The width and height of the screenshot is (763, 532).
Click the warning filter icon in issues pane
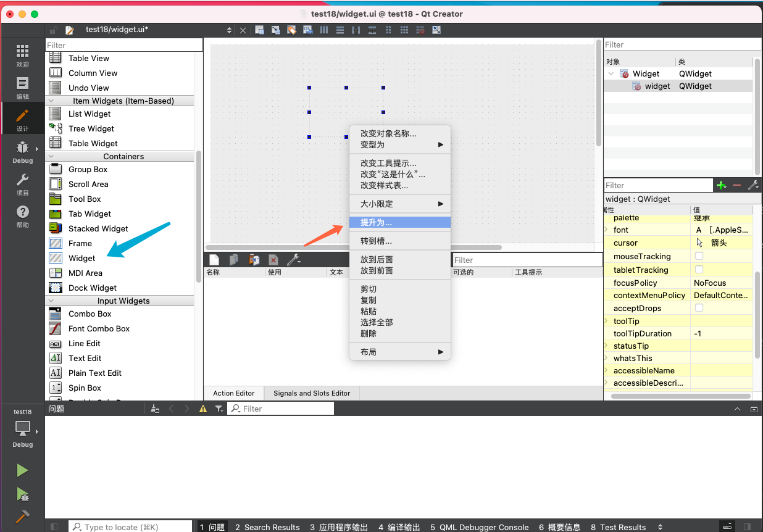203,409
